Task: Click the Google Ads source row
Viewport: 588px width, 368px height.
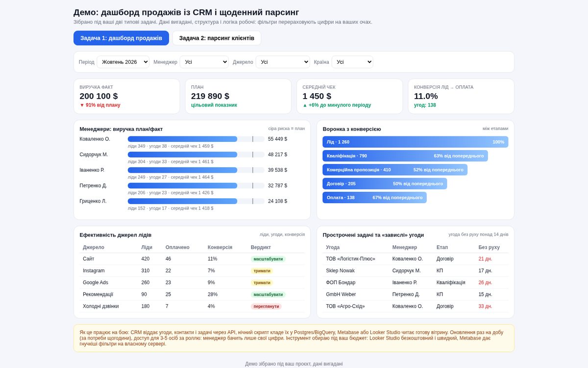Action: point(192,283)
